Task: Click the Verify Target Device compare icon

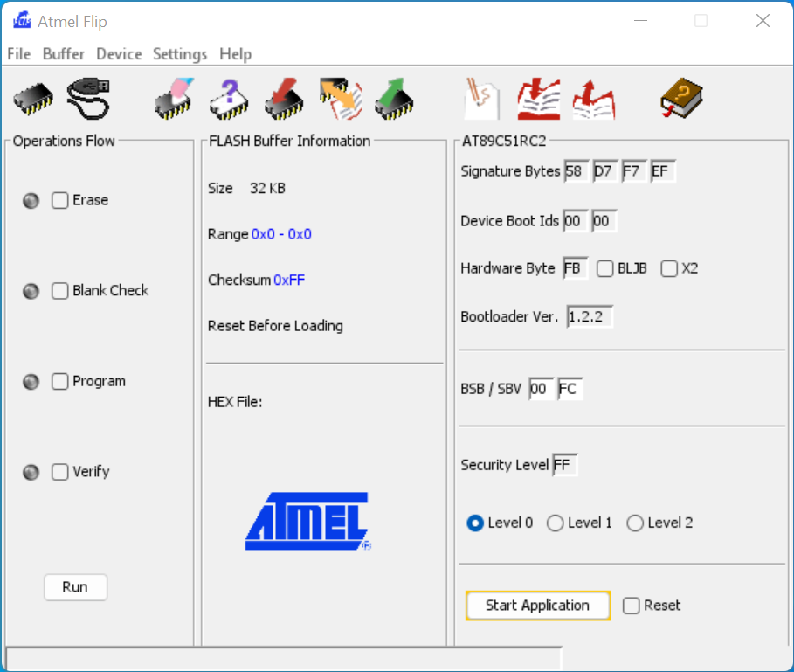Action: coord(341,98)
